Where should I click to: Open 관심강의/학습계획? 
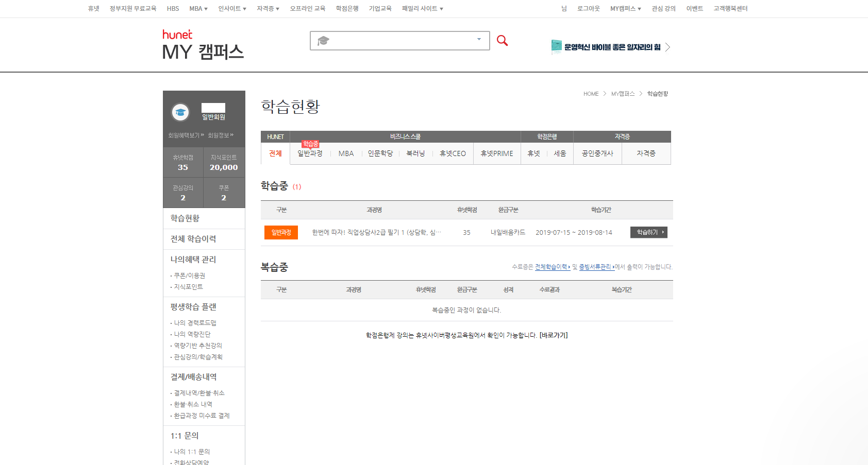pos(198,357)
